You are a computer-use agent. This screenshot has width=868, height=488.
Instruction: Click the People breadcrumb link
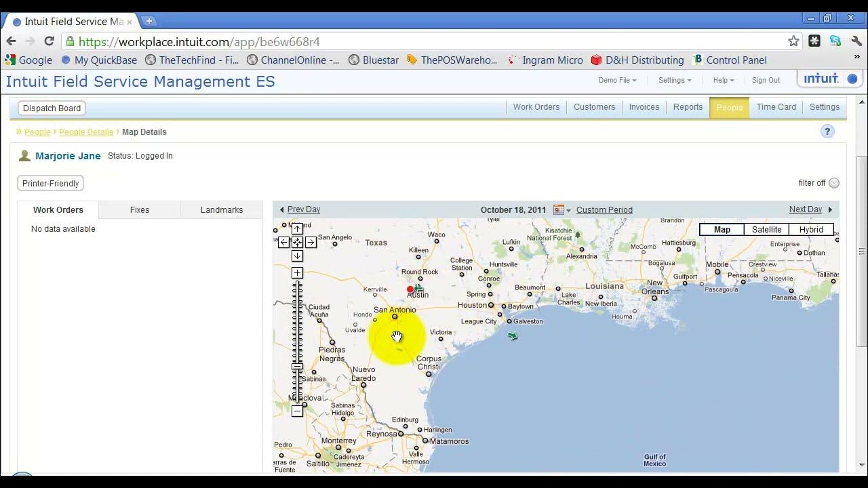[37, 132]
